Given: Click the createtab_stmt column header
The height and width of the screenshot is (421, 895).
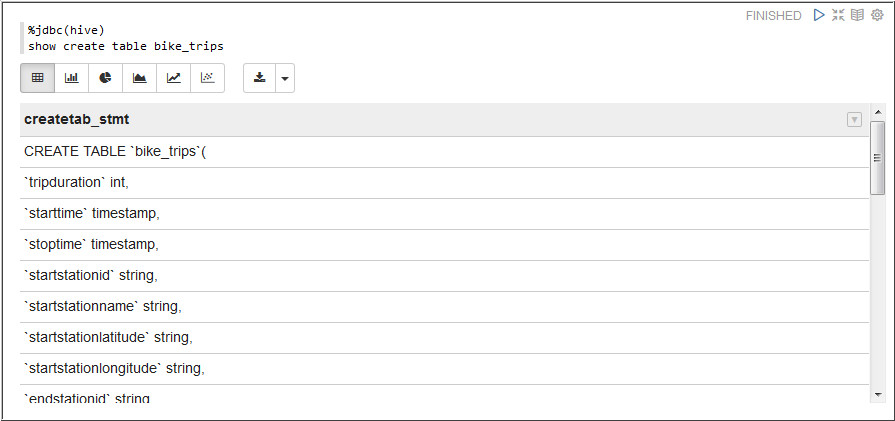Looking at the screenshot, I should (76, 120).
